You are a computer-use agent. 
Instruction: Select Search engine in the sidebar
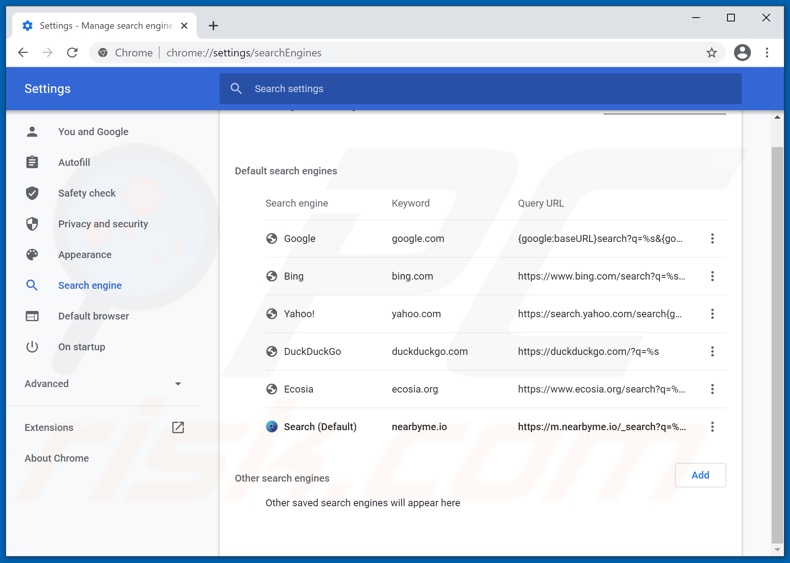tap(90, 285)
